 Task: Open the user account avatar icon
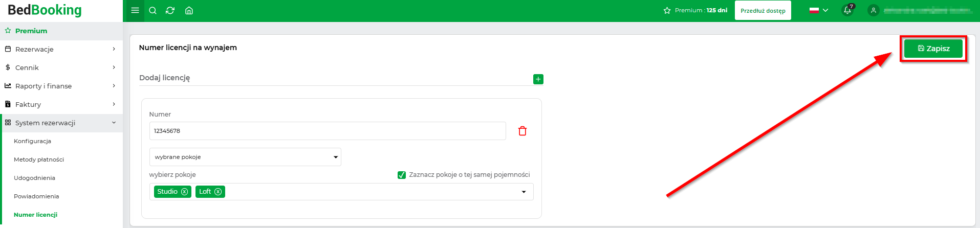[874, 10]
